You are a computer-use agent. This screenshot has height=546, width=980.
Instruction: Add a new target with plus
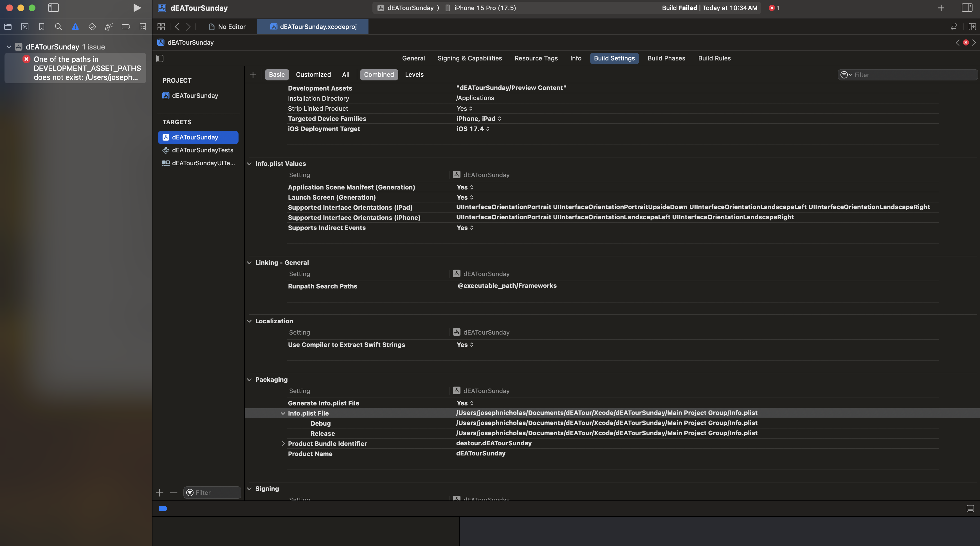tap(160, 493)
